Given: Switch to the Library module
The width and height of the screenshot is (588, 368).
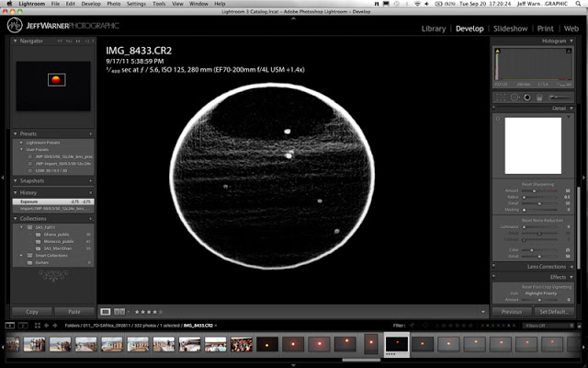Looking at the screenshot, I should pos(433,29).
